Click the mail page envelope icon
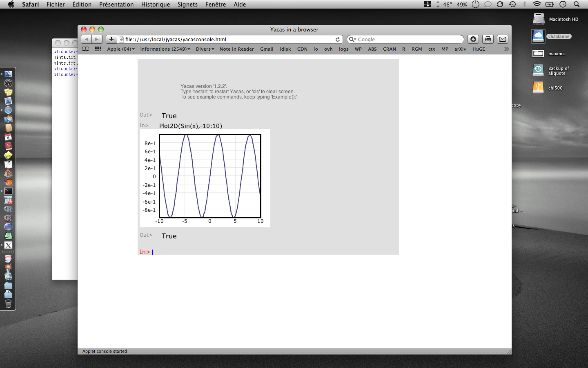The width and height of the screenshot is (588, 368). 503,39
